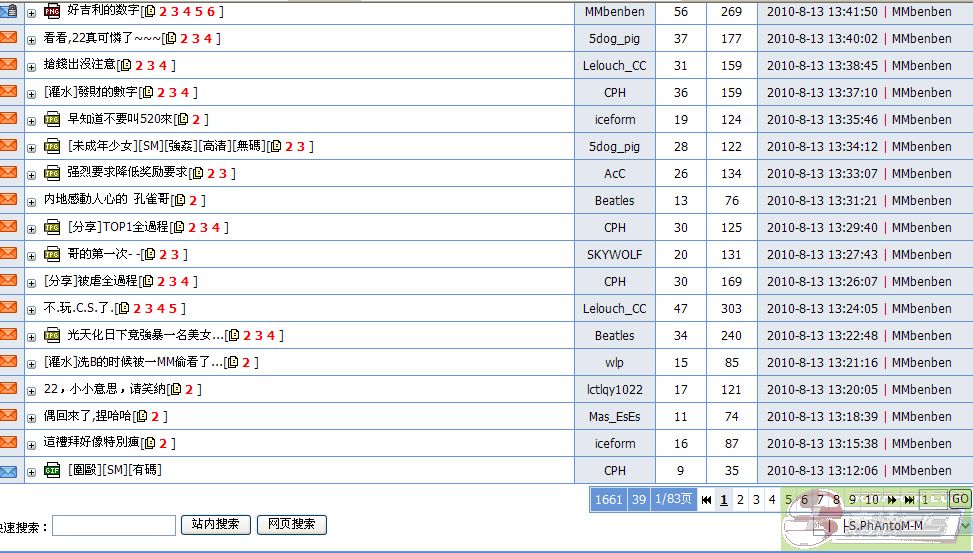Open page 6 of 好吉利的数字 thread
This screenshot has width=973, height=553.
[211, 12]
